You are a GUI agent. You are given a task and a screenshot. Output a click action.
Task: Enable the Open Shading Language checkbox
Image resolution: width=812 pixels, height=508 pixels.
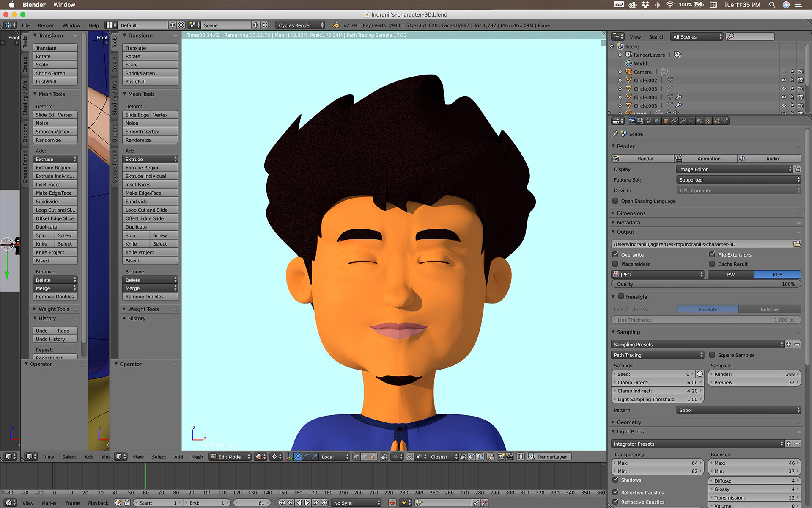(615, 201)
